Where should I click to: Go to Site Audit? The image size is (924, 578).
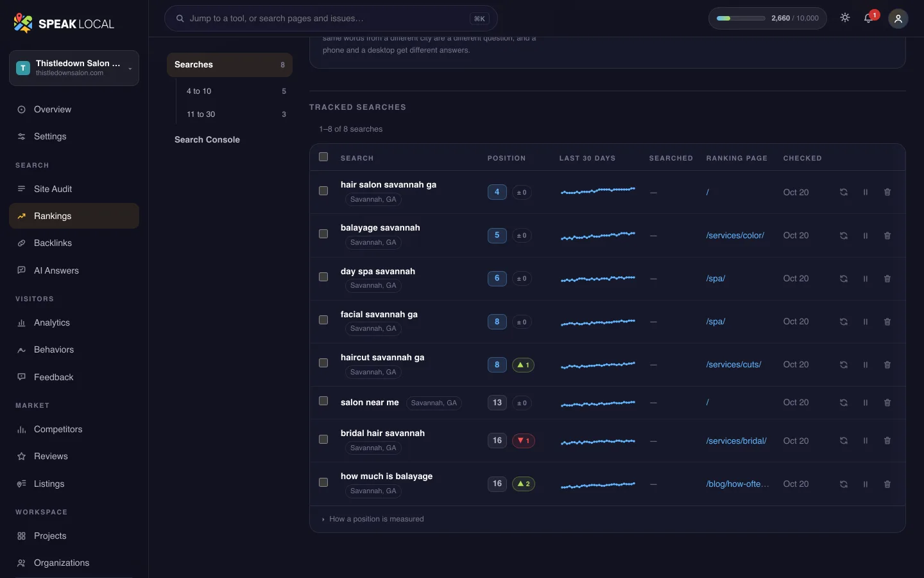tap(74, 189)
